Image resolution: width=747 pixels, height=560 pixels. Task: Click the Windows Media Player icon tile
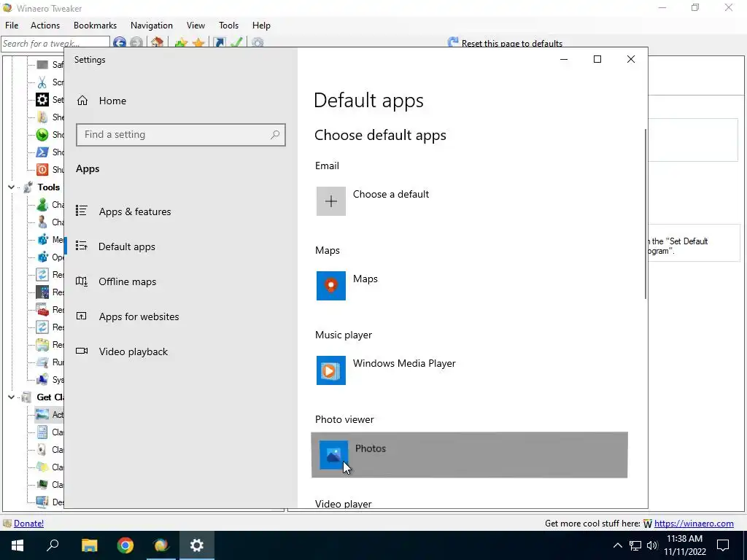click(x=331, y=370)
